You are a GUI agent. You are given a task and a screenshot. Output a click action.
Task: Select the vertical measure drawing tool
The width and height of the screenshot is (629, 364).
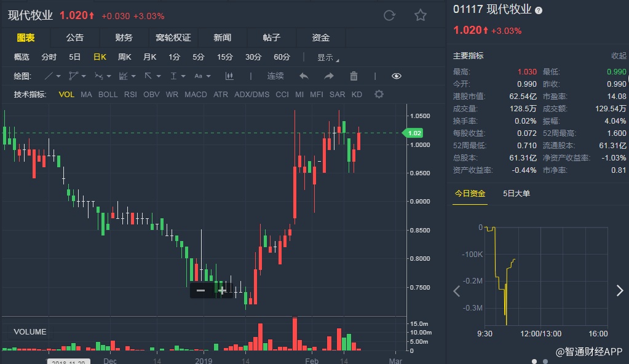click(x=173, y=76)
